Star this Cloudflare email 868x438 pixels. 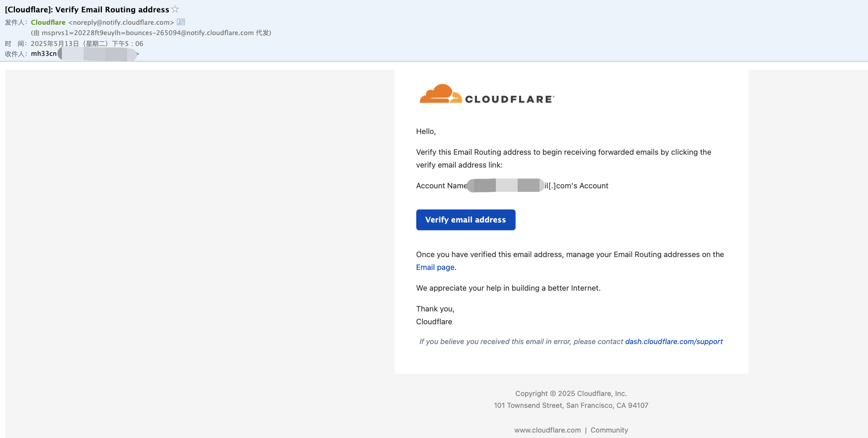click(175, 9)
